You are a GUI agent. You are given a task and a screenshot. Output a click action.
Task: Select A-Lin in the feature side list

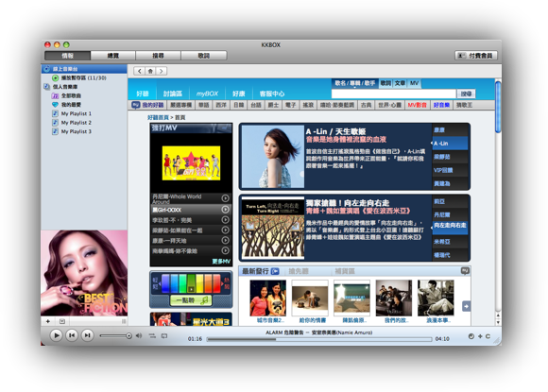tap(450, 144)
